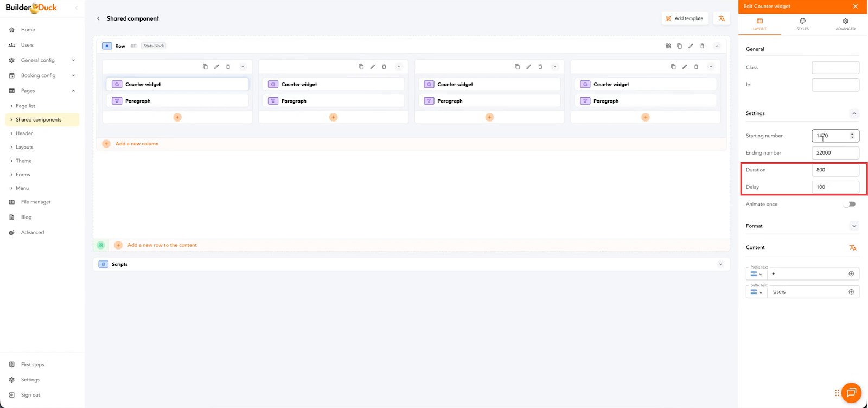This screenshot has height=408, width=868.
Task: Expand the Scripts panel
Action: click(720, 264)
